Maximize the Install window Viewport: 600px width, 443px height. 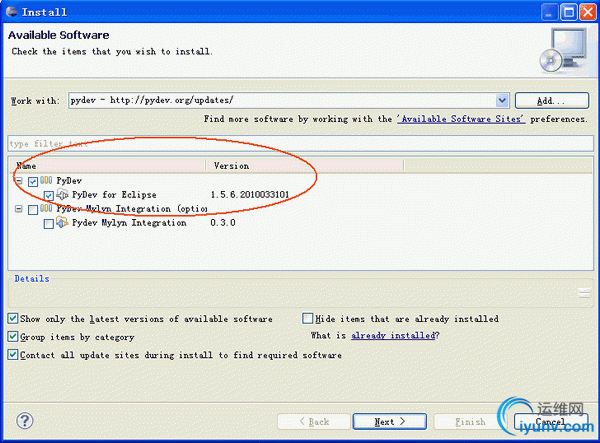point(569,12)
